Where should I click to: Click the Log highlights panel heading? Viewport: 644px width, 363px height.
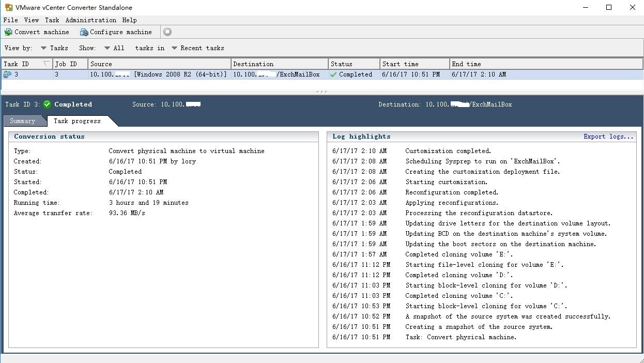[361, 137]
